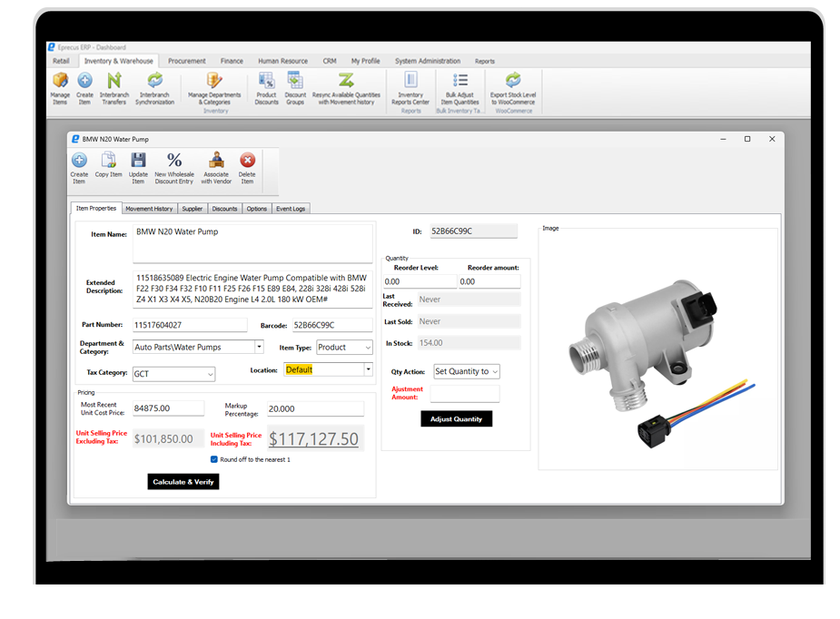Open Item Type dropdown
The width and height of the screenshot is (840, 619).
[x=368, y=348]
